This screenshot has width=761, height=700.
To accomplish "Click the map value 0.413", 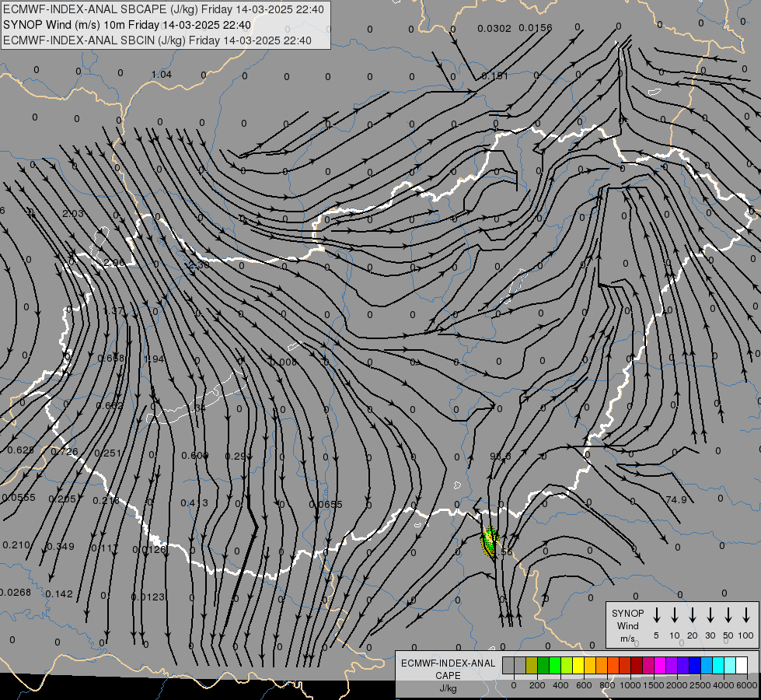I will (194, 502).
